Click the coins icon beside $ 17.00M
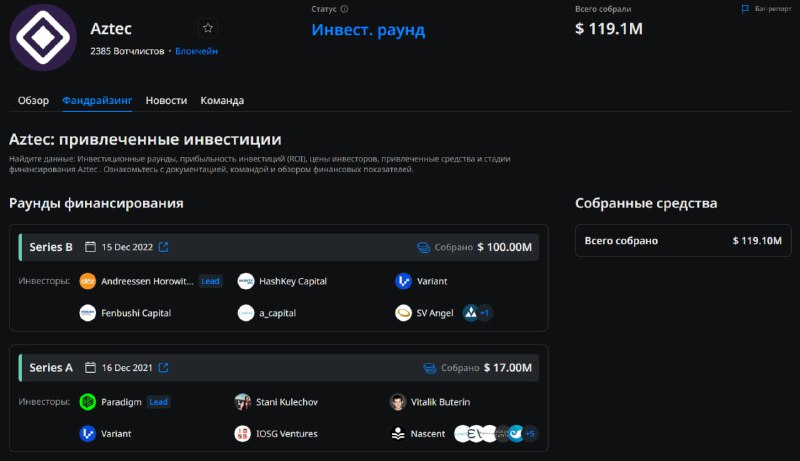Viewport: 800px width, 461px height. pos(430,368)
